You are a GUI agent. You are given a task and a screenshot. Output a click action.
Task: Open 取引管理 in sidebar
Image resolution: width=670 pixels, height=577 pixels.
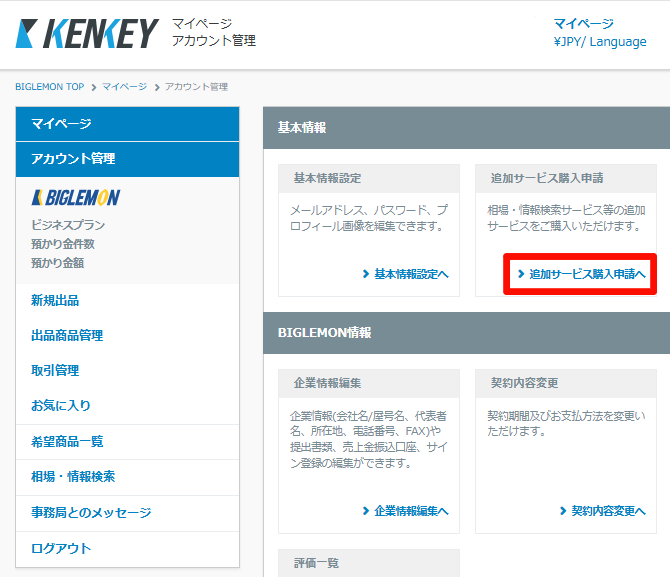click(55, 371)
